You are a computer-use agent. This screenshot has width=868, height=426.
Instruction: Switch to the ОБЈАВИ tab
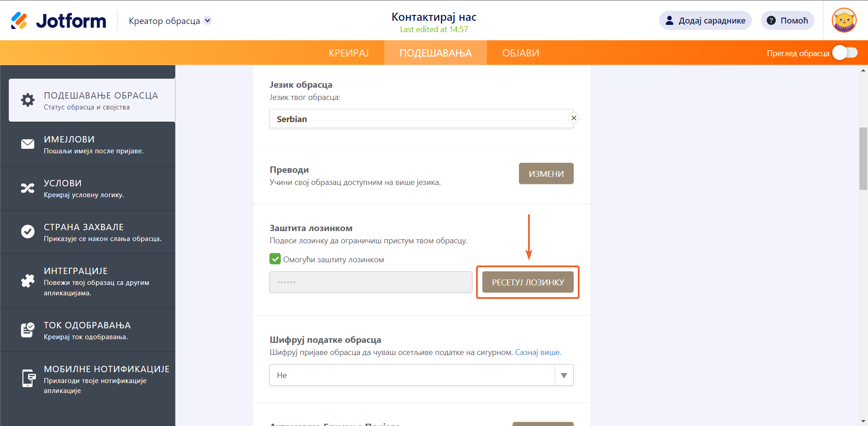(x=520, y=53)
